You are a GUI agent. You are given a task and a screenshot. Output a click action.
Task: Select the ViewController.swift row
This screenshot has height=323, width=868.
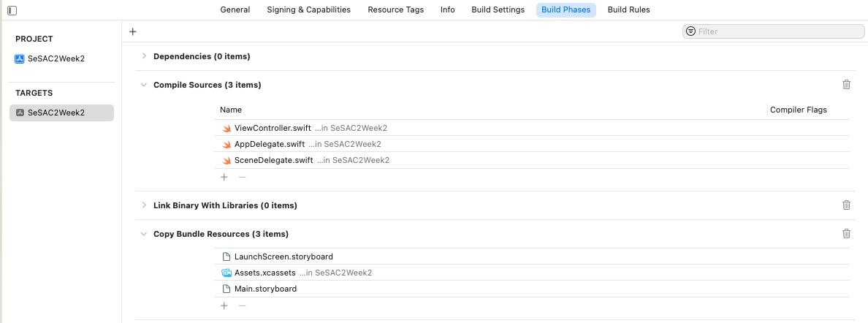tap(532, 128)
